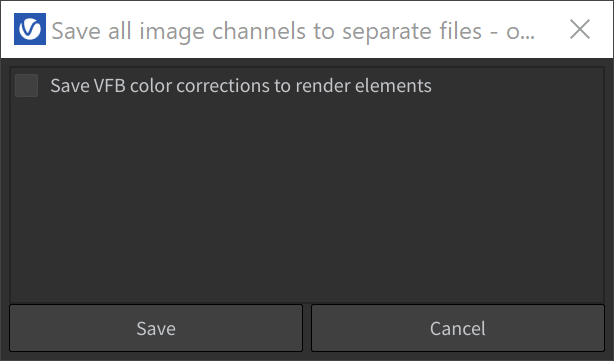The width and height of the screenshot is (614, 361).
Task: Tick the checkbox beside 'Save VFB color corrections'
Action: [x=26, y=85]
